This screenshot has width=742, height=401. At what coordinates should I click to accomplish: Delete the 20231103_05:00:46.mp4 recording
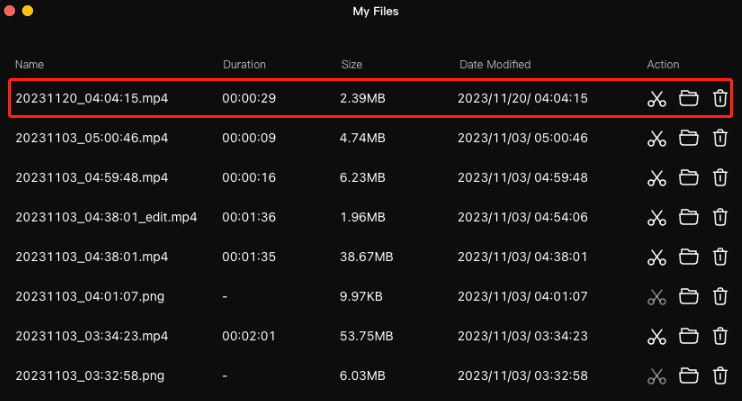pos(719,138)
